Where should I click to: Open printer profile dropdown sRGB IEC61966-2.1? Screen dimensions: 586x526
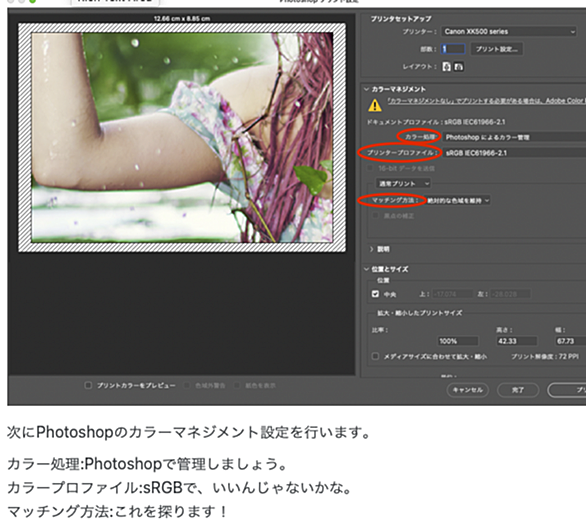click(514, 153)
